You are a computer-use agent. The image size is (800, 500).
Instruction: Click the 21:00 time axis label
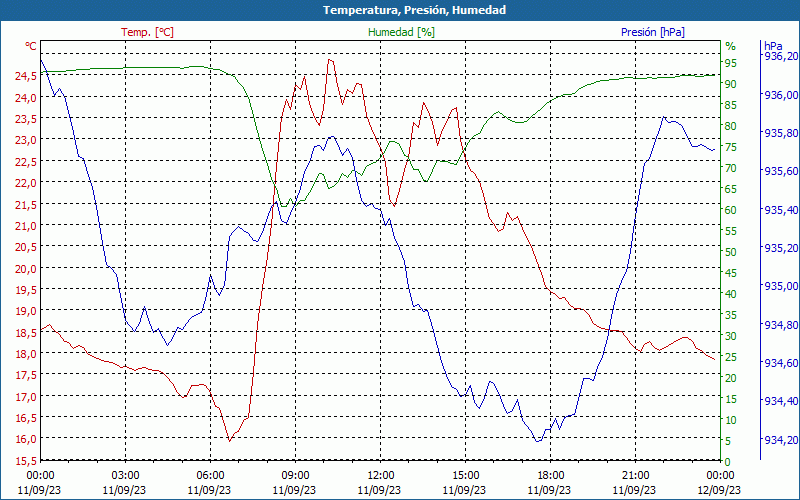point(635,476)
